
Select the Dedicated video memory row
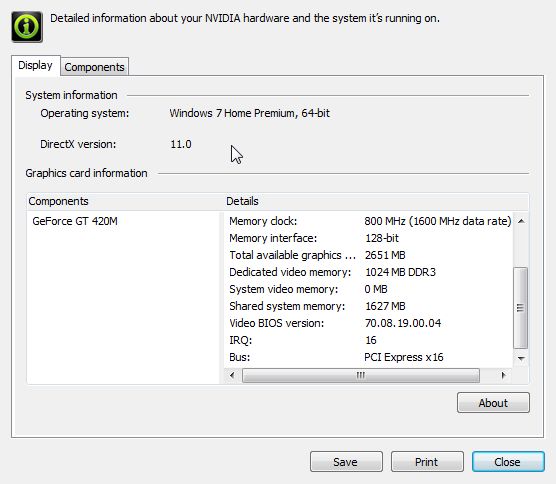369,272
